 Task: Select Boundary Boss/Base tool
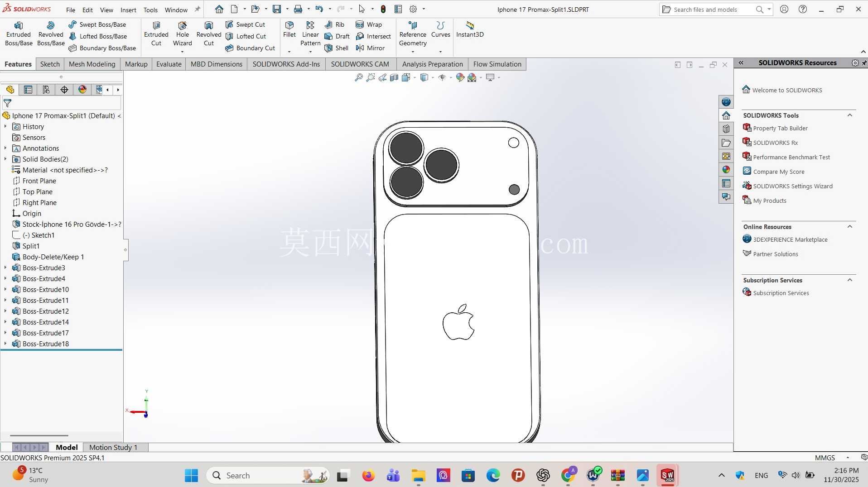tap(102, 48)
